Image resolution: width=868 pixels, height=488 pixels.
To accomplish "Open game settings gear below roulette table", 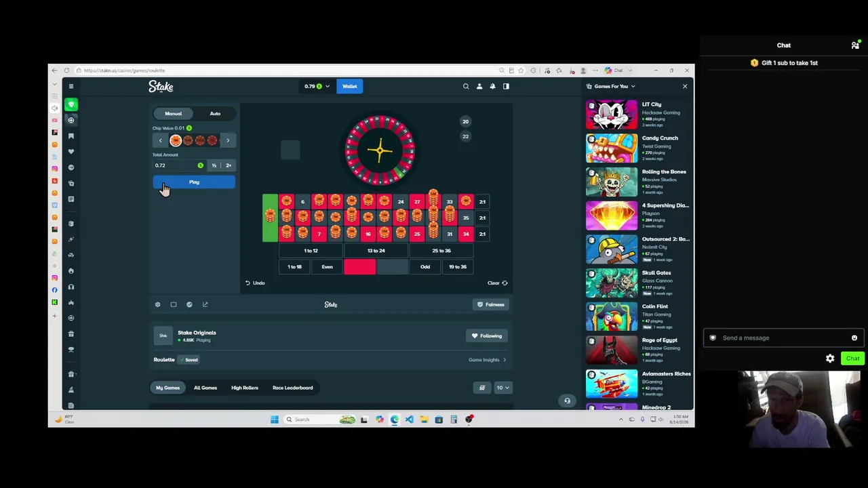I will 157,304.
